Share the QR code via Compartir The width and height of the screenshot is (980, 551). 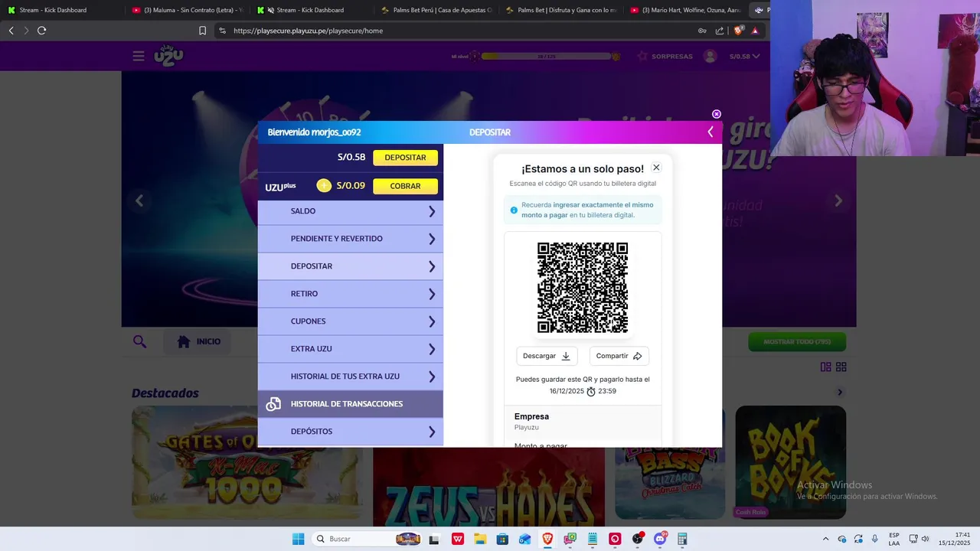(x=619, y=356)
